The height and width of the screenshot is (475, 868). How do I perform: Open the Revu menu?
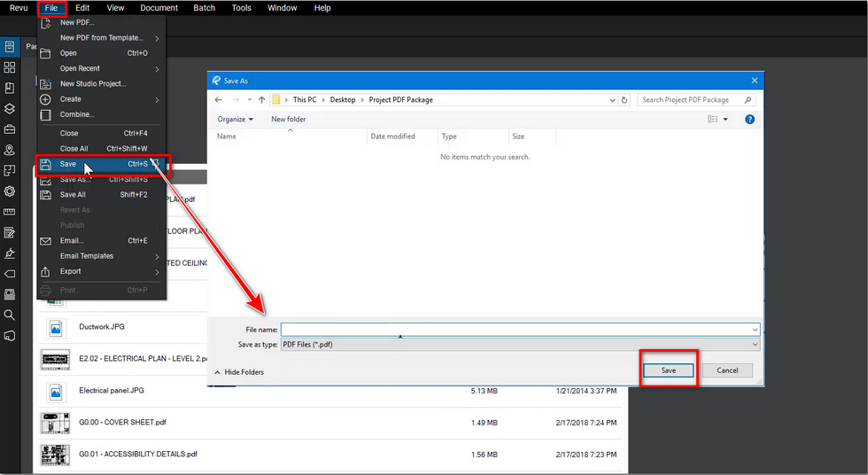[x=19, y=8]
